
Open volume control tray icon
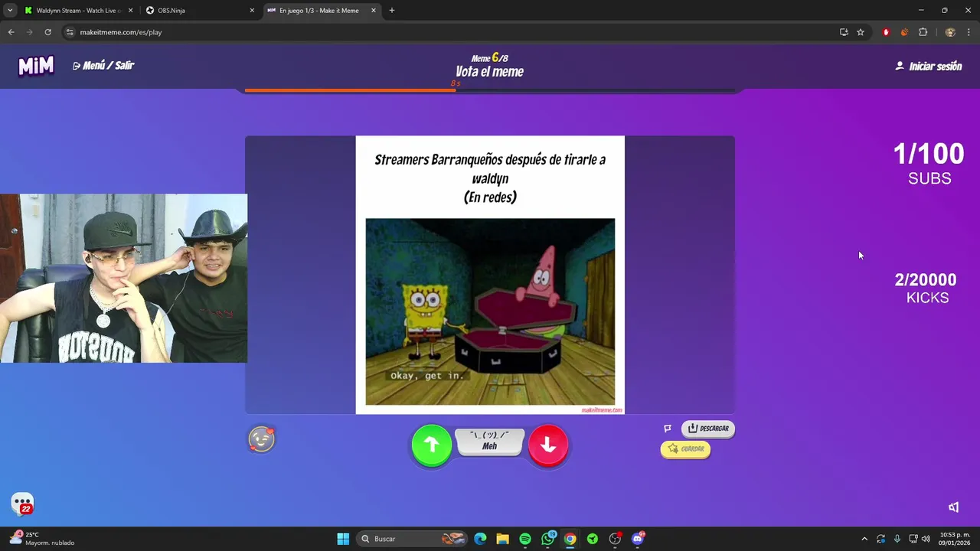point(926,539)
